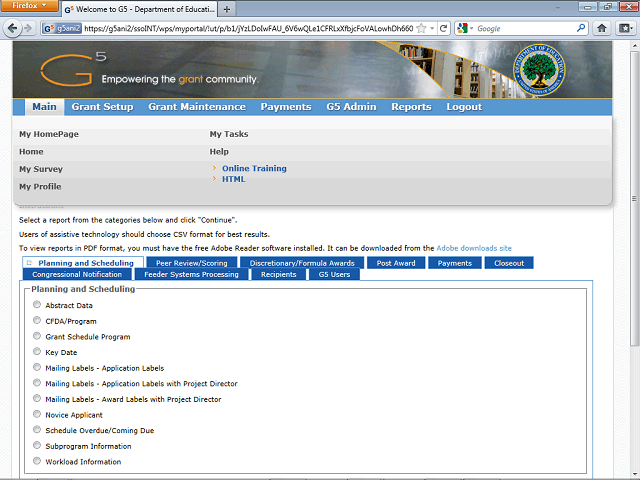Select Mailing Labels - Application Labels radio
Screen dimensions: 640x480
pos(37,367)
